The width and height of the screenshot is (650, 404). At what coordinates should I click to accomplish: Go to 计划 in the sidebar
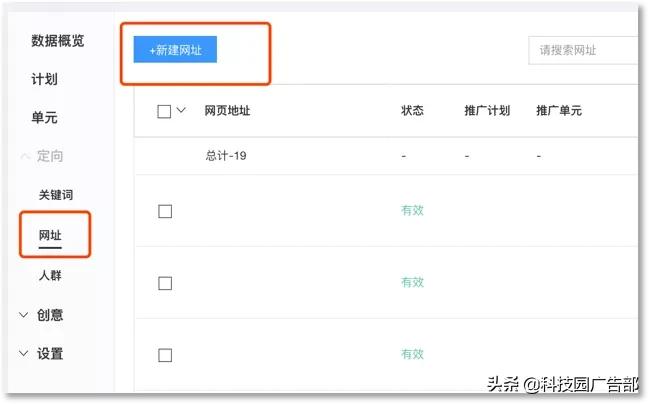click(x=44, y=79)
